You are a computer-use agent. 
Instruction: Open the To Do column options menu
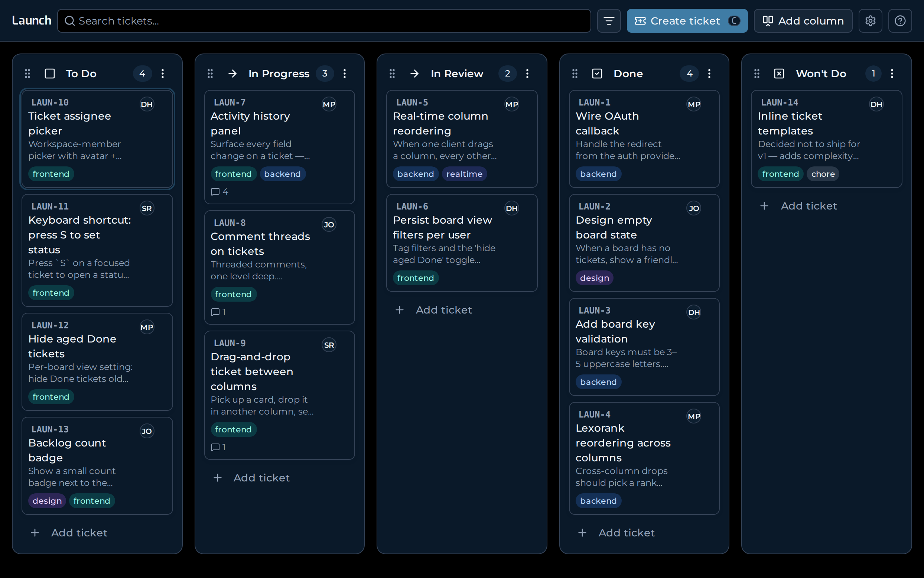tap(163, 74)
